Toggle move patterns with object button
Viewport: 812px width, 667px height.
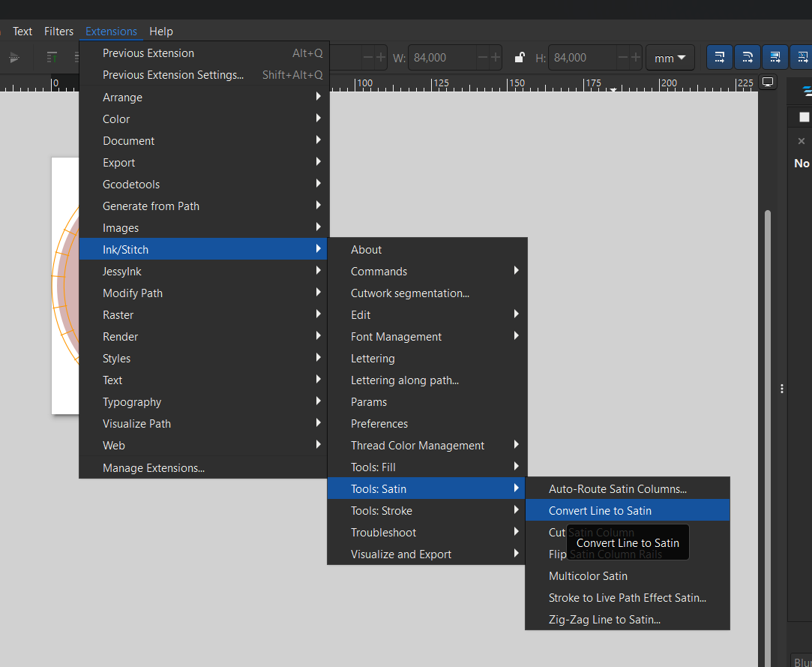pyautogui.click(x=802, y=58)
